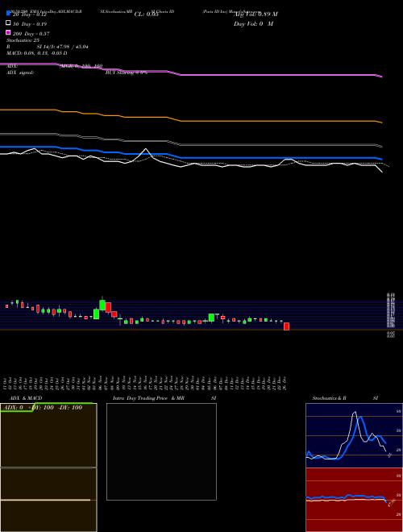Click inside the empty intraday price chart box
This screenshot has height=532, width=403.
[161, 451]
